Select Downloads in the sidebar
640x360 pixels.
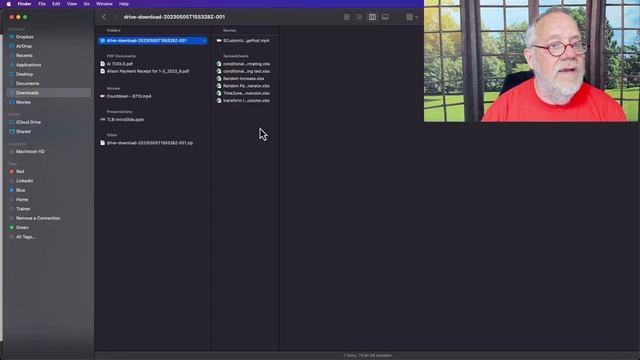click(x=49, y=93)
